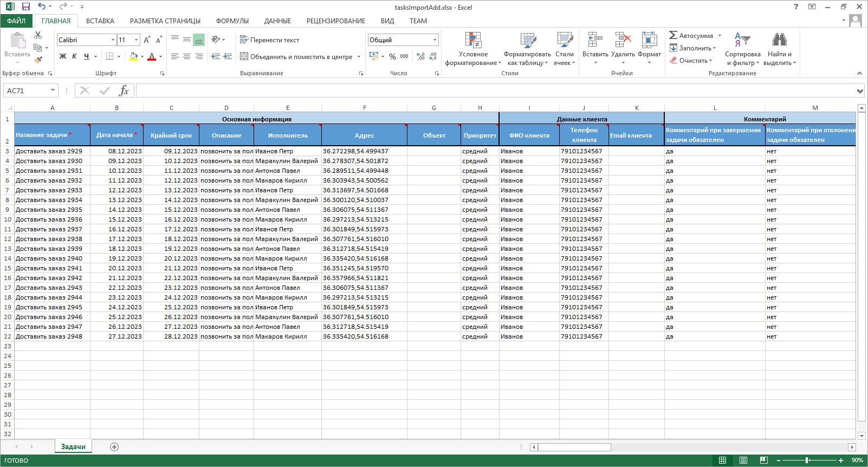The height and width of the screenshot is (467, 868).
Task: Switch to the ВСТАВКА ribbon tab
Action: 100,21
